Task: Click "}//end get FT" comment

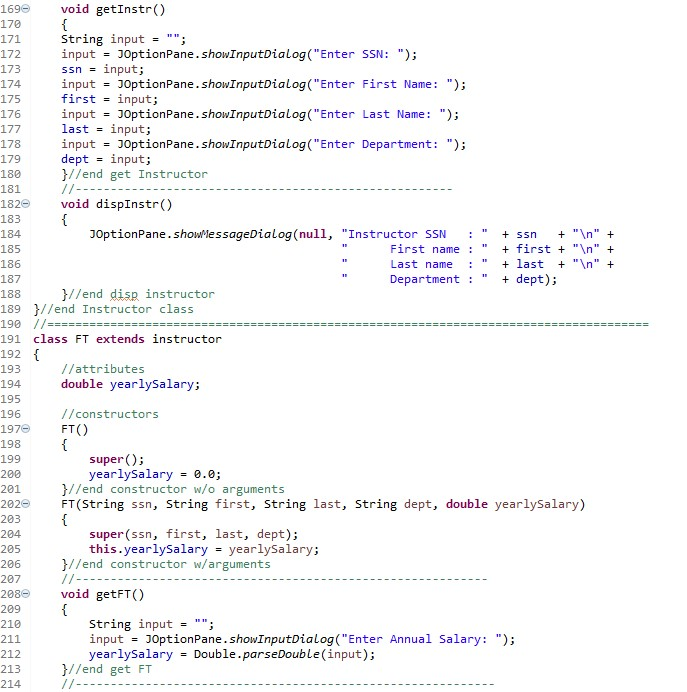Action: click(x=106, y=669)
